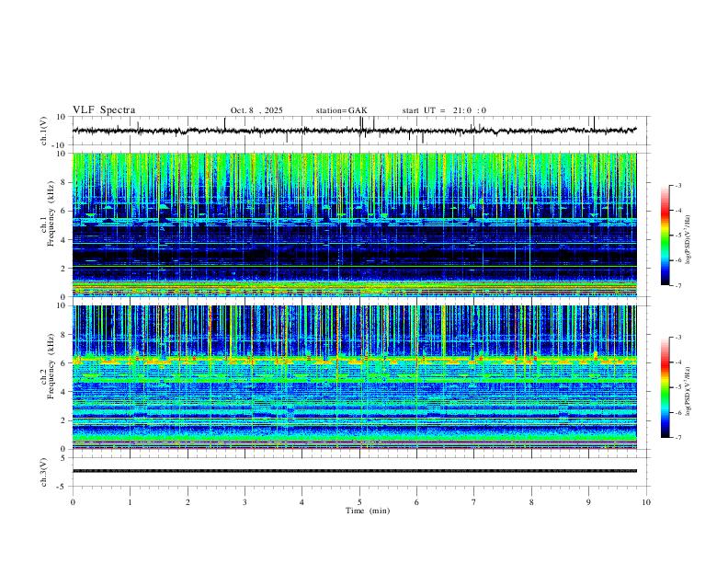Click the "5" tick on the time axis
The height and width of the screenshot is (563, 728).
(359, 502)
